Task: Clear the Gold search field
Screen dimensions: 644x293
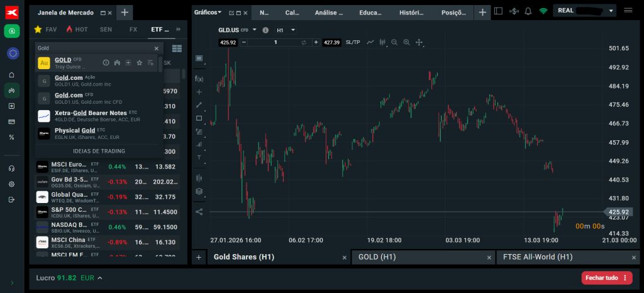Action: [157, 48]
